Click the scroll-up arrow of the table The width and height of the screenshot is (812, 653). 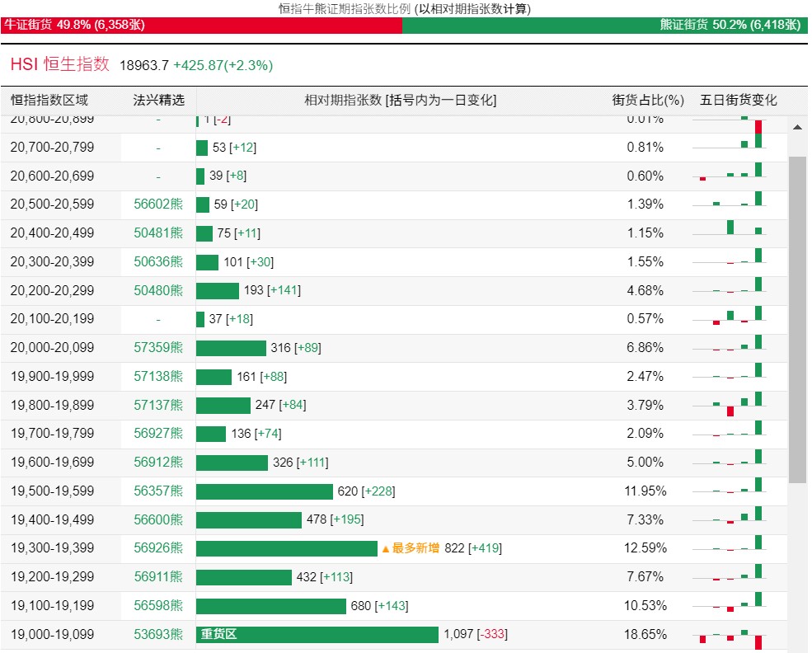797,128
